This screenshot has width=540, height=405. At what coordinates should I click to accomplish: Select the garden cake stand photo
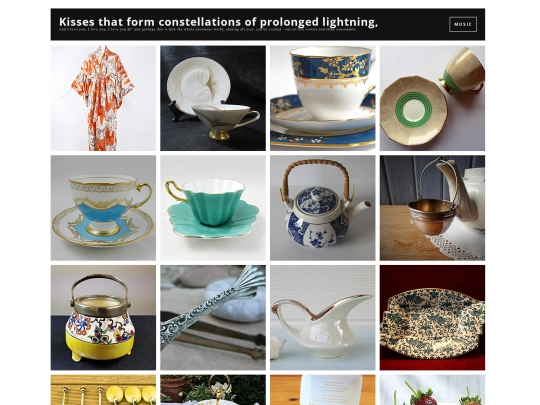[x=213, y=390]
